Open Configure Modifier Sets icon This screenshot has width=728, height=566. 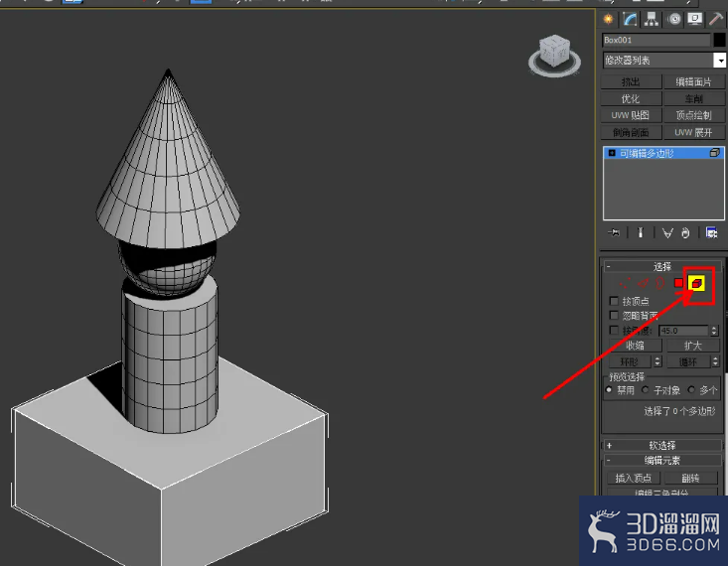coord(711,232)
